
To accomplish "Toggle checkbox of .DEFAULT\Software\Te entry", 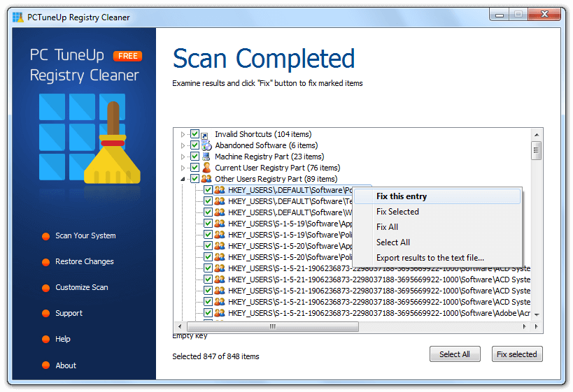I will click(x=208, y=201).
